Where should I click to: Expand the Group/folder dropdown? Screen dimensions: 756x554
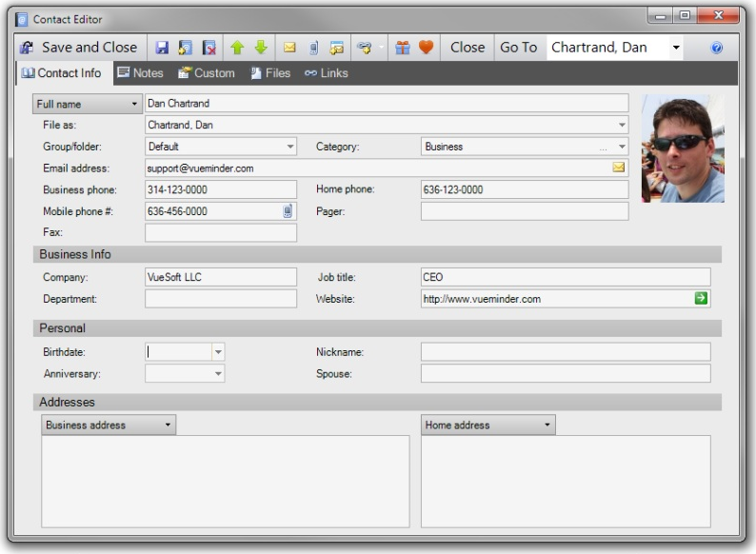click(290, 147)
